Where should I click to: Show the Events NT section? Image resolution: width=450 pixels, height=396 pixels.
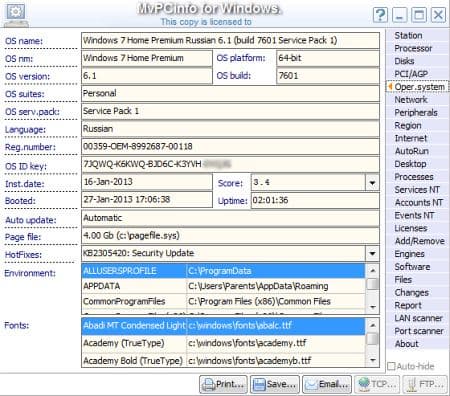[x=414, y=216]
